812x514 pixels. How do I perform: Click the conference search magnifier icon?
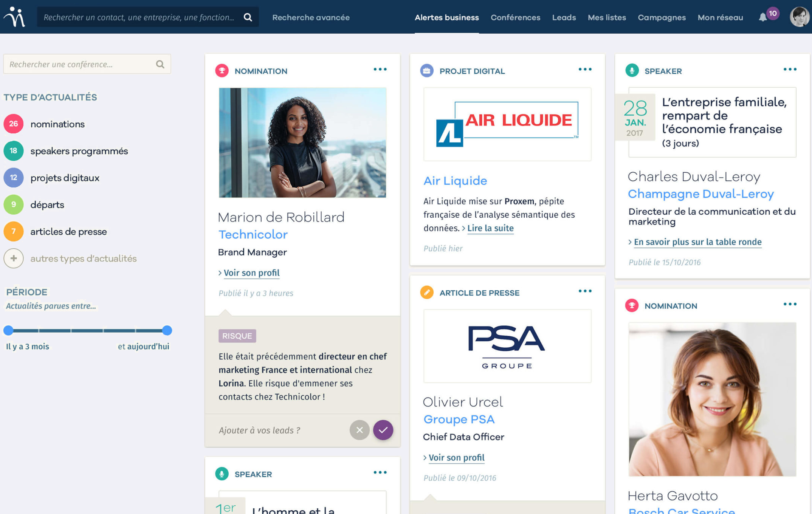point(160,64)
